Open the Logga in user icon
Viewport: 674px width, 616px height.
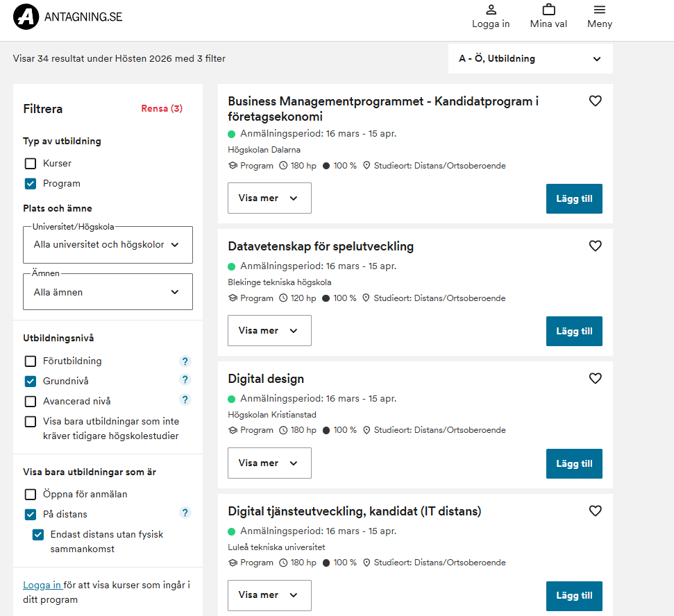(491, 10)
